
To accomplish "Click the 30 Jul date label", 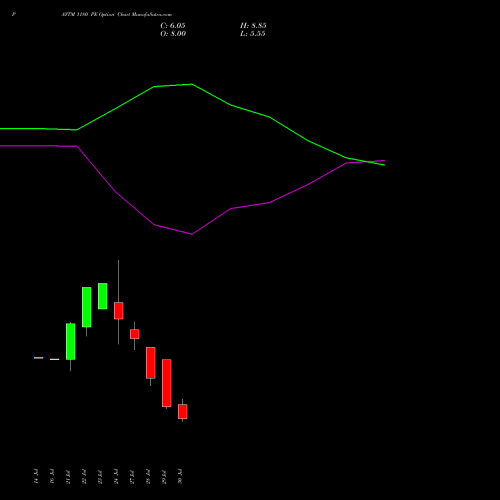I will click(180, 476).
